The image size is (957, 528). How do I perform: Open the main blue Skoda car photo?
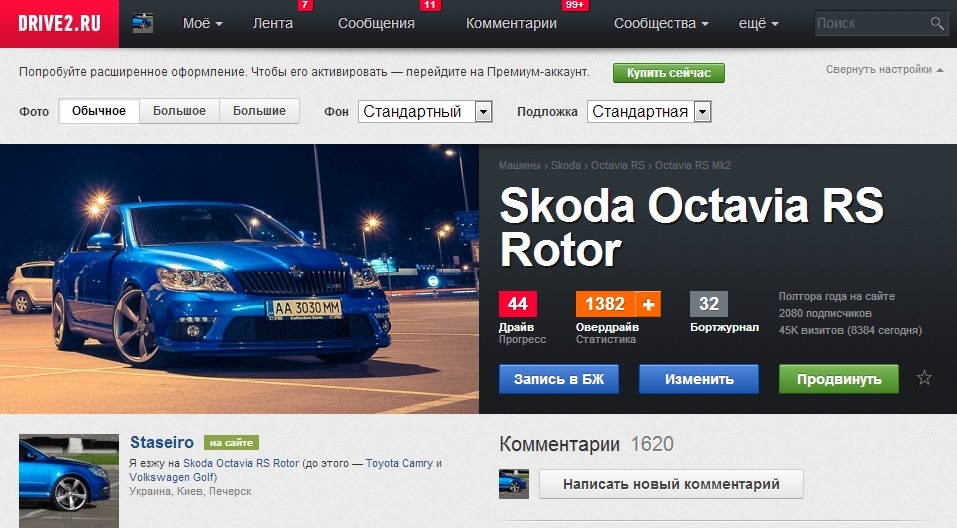pos(239,279)
